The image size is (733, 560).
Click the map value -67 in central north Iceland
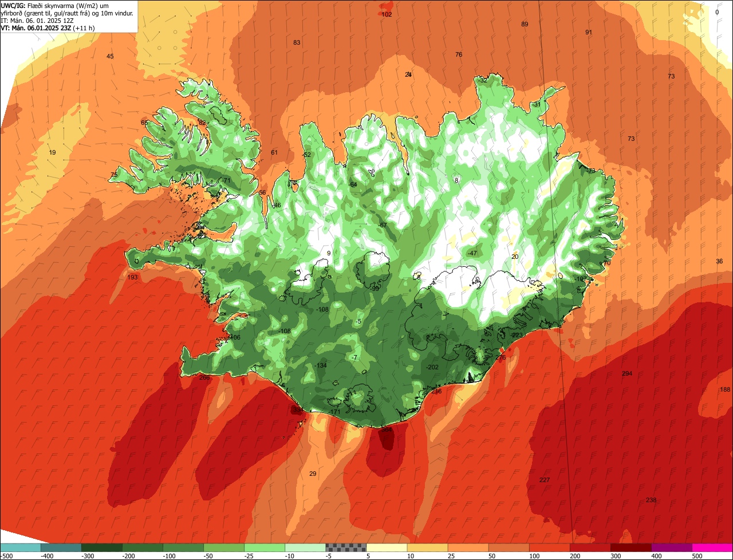(383, 225)
